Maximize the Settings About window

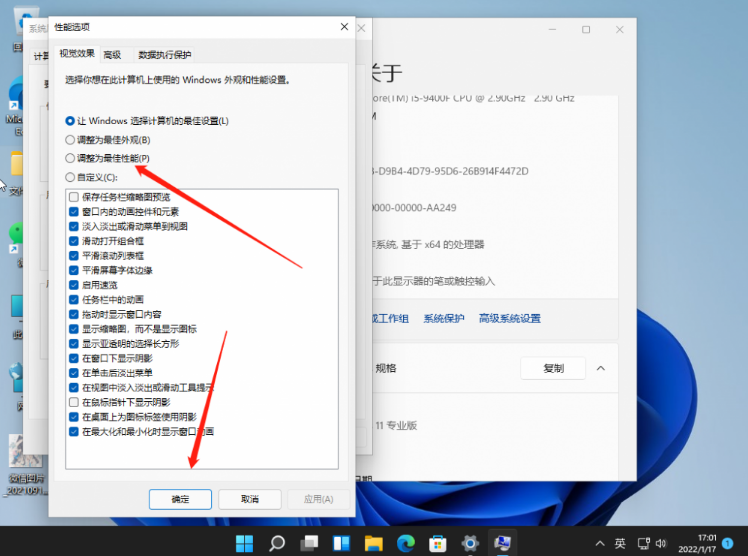coord(586,30)
